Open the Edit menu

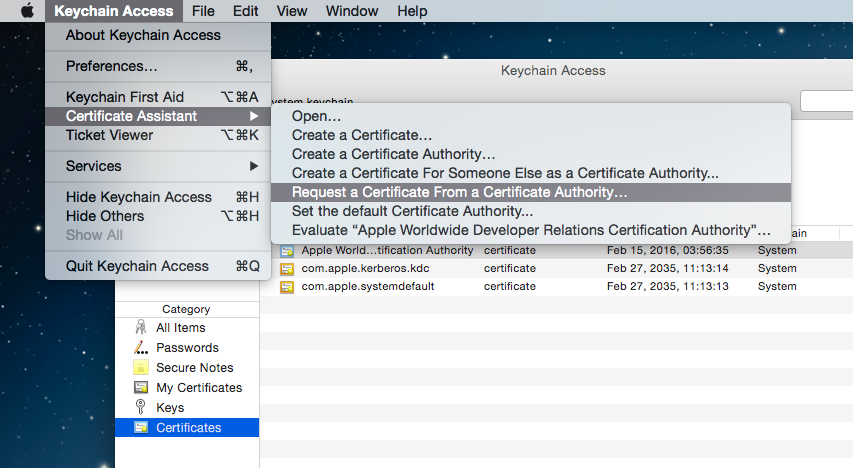(x=245, y=11)
